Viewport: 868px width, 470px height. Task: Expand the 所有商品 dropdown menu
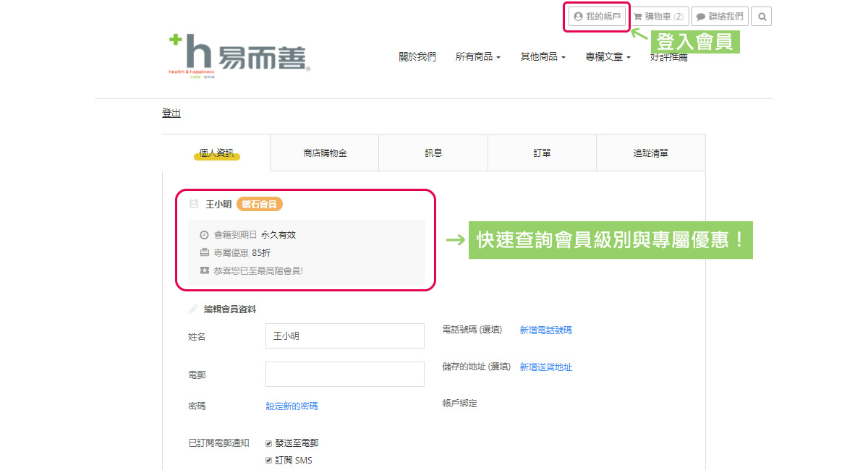[477, 57]
